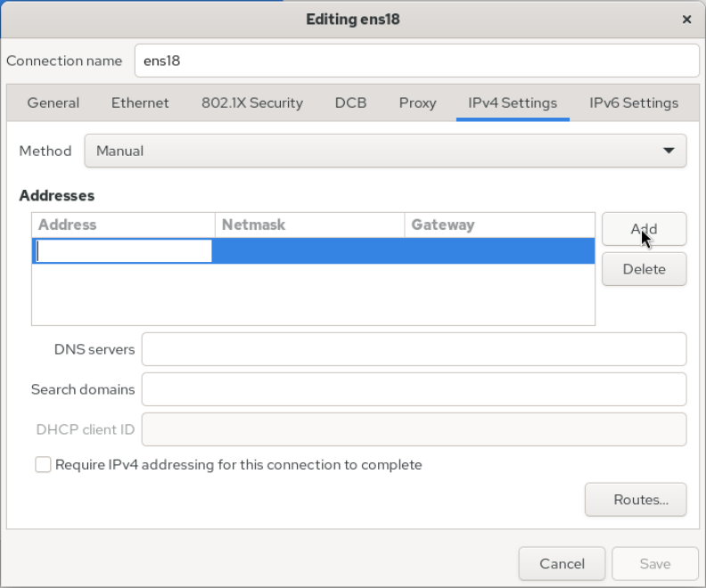Image resolution: width=706 pixels, height=588 pixels.
Task: Open the Ethernet tab
Action: click(x=140, y=103)
